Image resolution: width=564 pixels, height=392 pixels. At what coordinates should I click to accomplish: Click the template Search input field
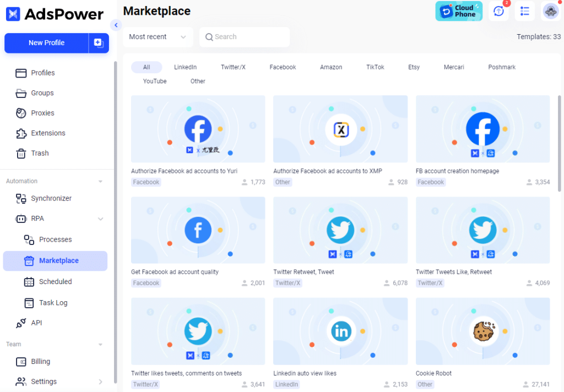click(245, 37)
